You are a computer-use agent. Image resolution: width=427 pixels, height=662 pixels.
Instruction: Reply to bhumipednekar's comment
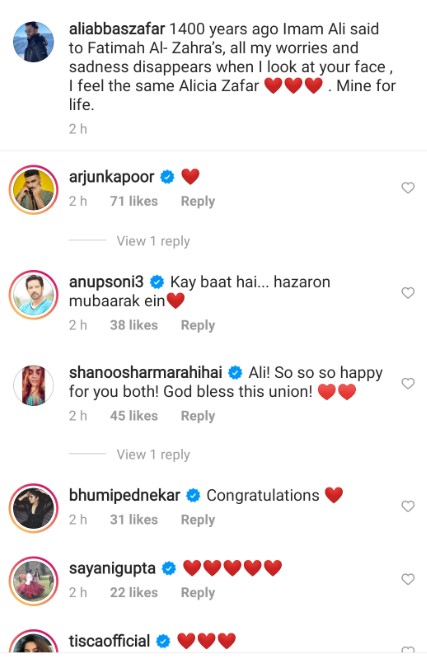click(x=198, y=520)
